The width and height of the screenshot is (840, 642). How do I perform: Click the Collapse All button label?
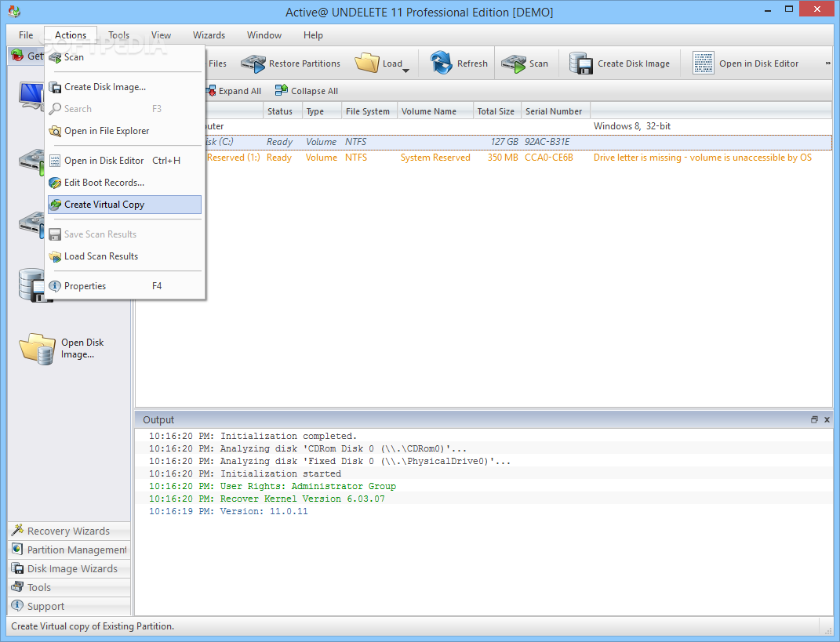click(315, 91)
